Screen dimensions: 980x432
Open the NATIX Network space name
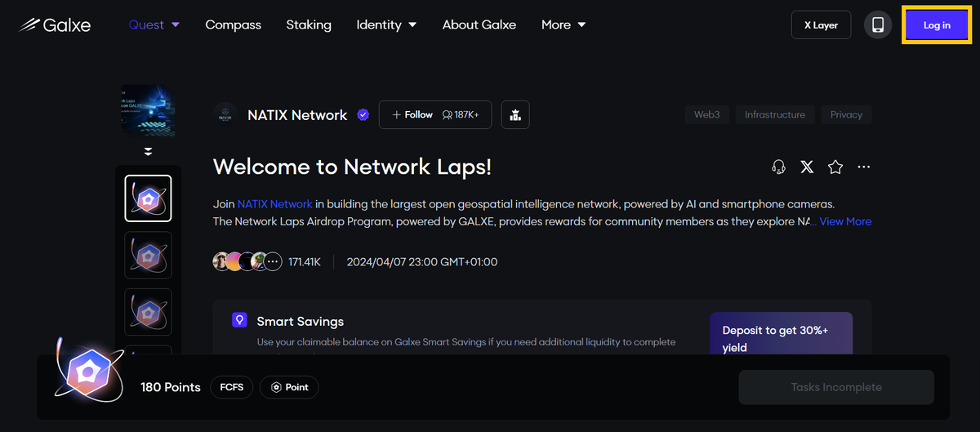[x=297, y=115]
